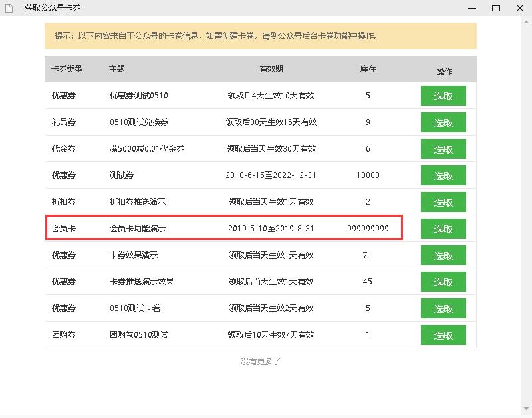The height and width of the screenshot is (418, 532).
Task: Click the 会员卡 type cell
Action: tap(64, 228)
